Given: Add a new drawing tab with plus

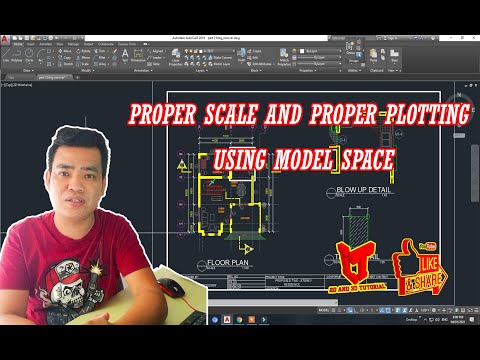Looking at the screenshot, I should (77, 77).
